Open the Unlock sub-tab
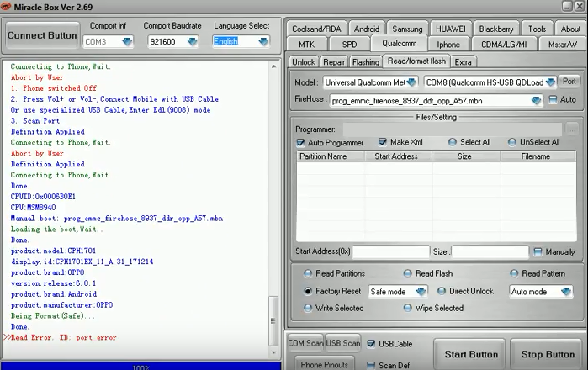The width and height of the screenshot is (588, 370). click(x=304, y=62)
